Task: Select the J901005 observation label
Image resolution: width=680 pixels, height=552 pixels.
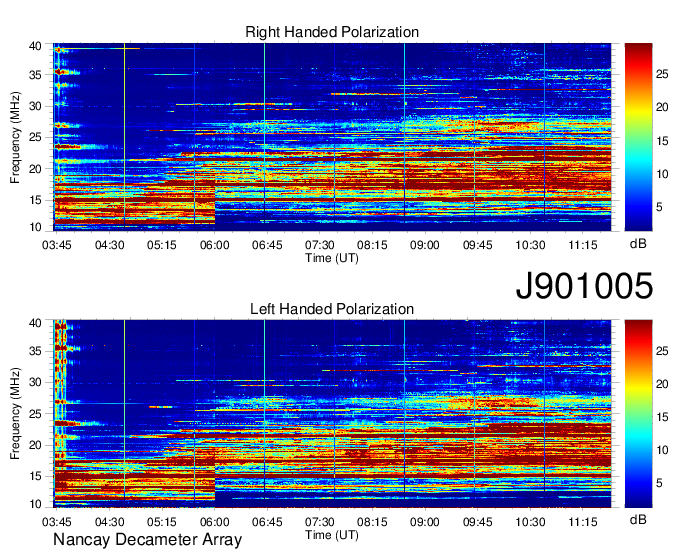Action: tap(584, 286)
